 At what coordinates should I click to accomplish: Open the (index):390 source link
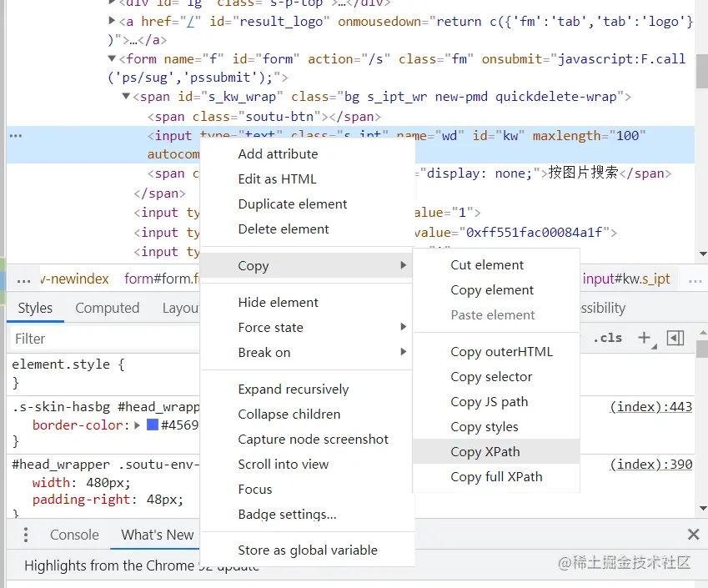[650, 465]
